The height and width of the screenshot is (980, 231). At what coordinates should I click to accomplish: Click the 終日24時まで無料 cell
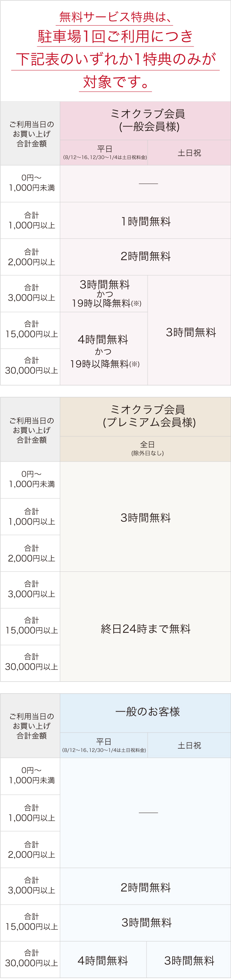[145, 629]
